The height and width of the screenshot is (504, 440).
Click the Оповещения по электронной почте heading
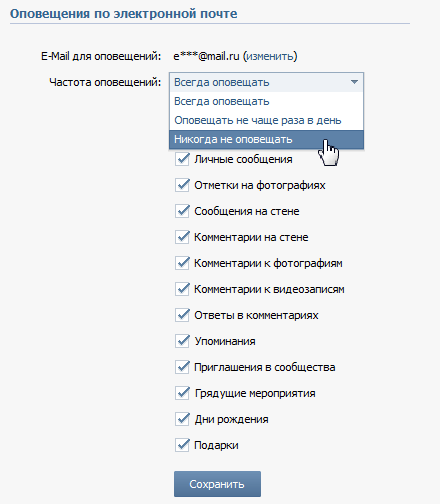[124, 14]
